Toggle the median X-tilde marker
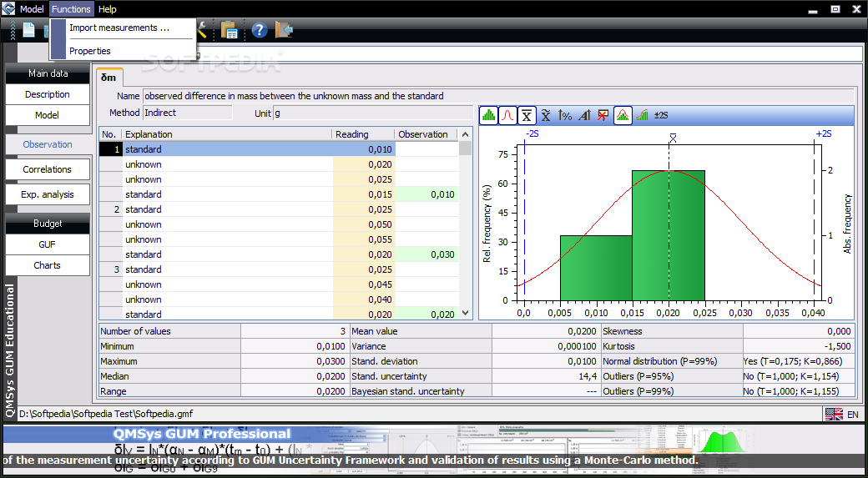 pyautogui.click(x=546, y=116)
